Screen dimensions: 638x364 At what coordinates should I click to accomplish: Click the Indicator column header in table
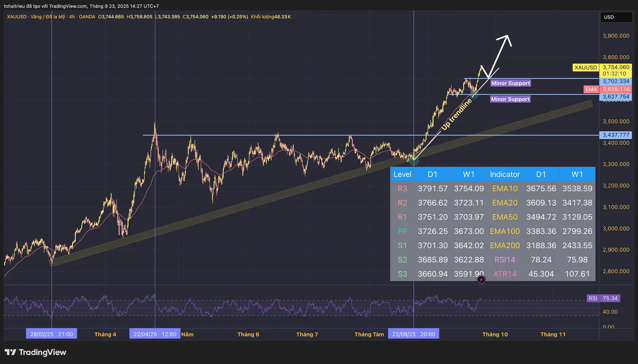pos(505,174)
